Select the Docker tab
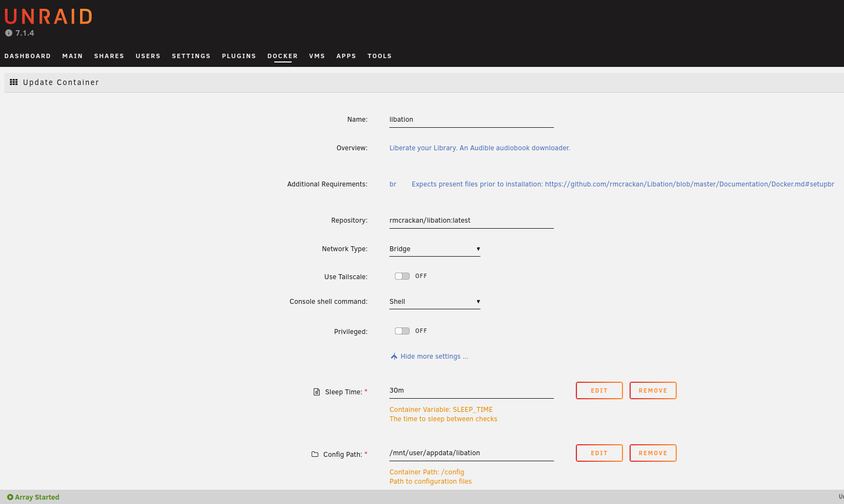The image size is (844, 504). tap(282, 56)
